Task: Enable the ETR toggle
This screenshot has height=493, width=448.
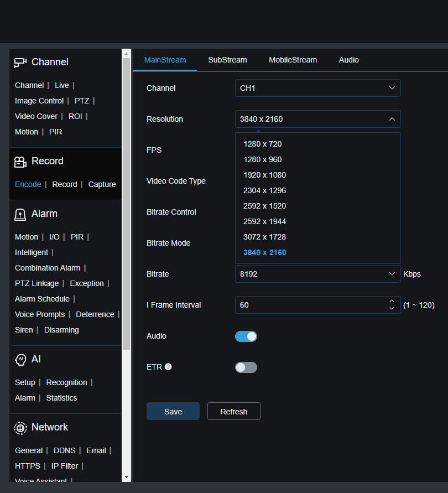Action: coord(246,367)
